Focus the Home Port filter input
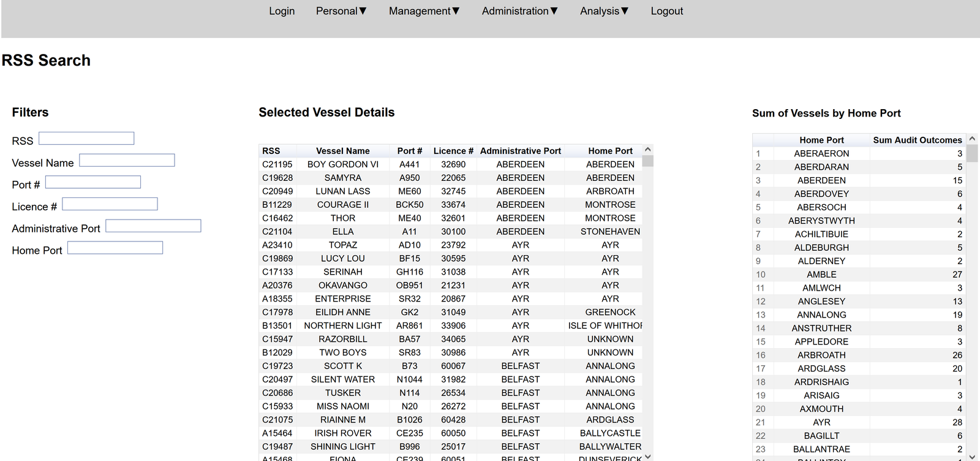Image resolution: width=980 pixels, height=461 pixels. pyautogui.click(x=115, y=248)
